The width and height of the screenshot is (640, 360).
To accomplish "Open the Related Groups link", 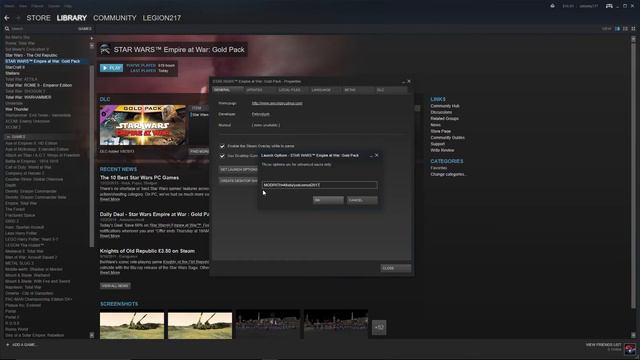I will [x=444, y=119].
